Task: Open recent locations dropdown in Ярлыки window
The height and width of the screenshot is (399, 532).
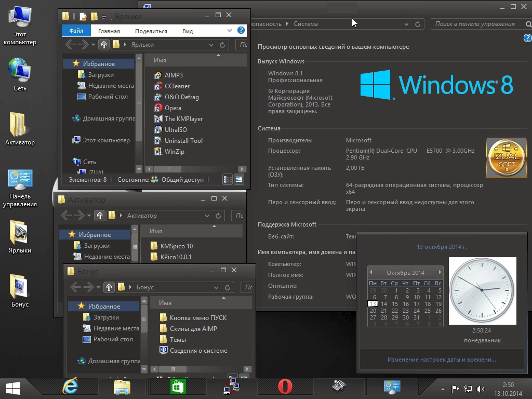Action: click(x=93, y=45)
